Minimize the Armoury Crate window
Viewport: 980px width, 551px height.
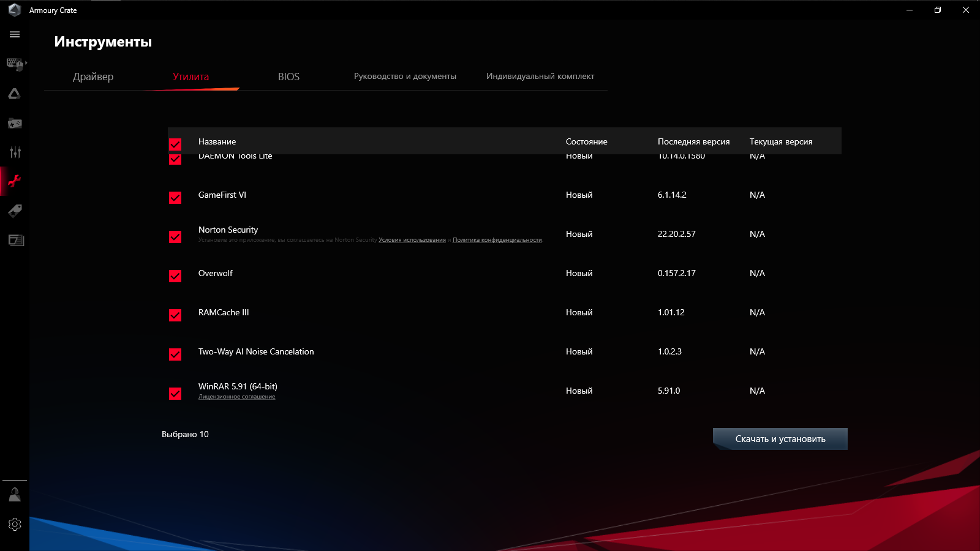coord(910,10)
